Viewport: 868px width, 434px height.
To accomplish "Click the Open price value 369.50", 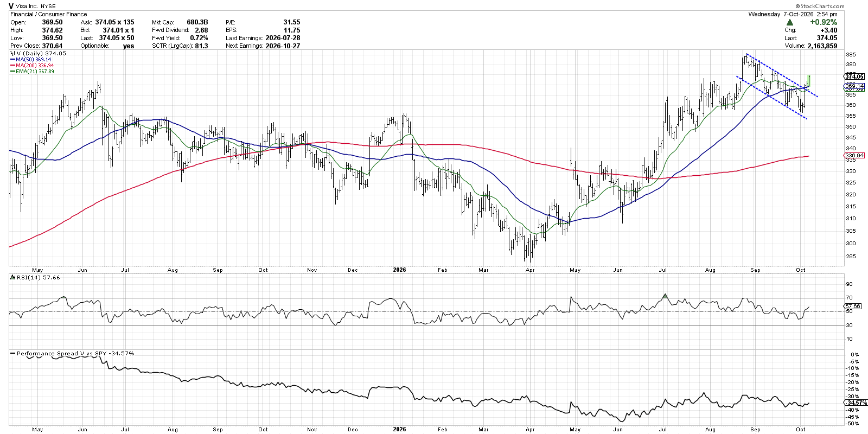I will click(52, 22).
